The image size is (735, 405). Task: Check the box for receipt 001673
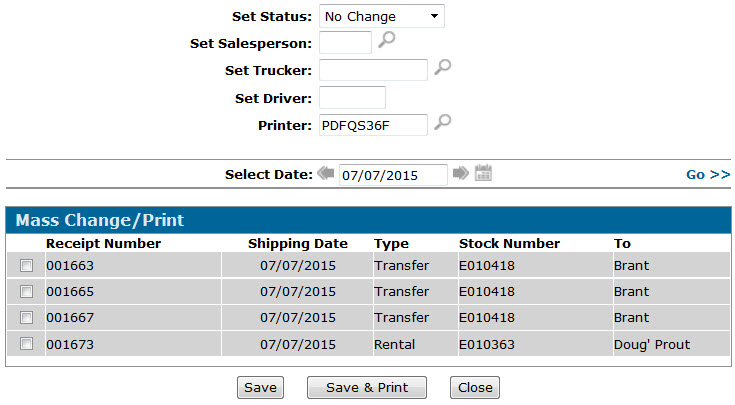(26, 344)
